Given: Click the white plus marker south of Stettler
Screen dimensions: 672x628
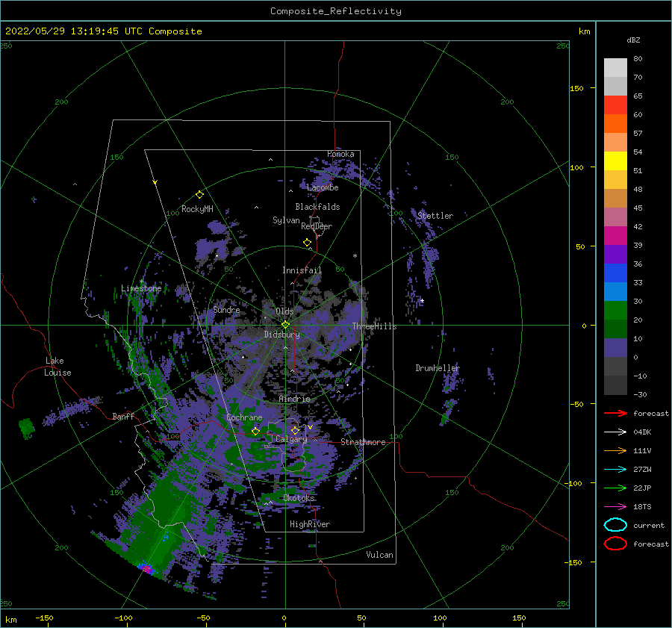Looking at the screenshot, I should point(422,300).
